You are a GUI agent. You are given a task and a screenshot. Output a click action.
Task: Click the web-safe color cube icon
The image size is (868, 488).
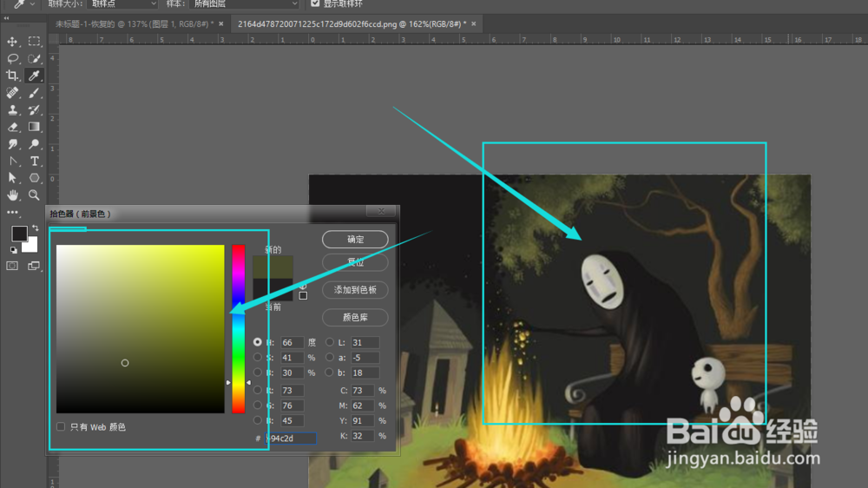(x=303, y=287)
